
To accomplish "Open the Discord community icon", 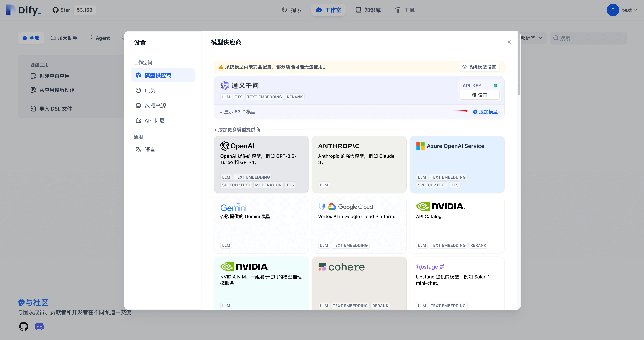I will point(39,326).
